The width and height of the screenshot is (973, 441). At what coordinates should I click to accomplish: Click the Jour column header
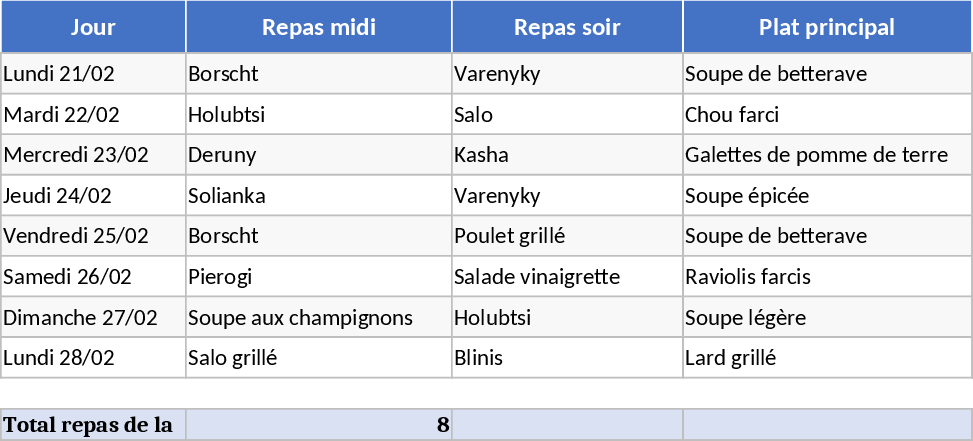click(x=93, y=27)
